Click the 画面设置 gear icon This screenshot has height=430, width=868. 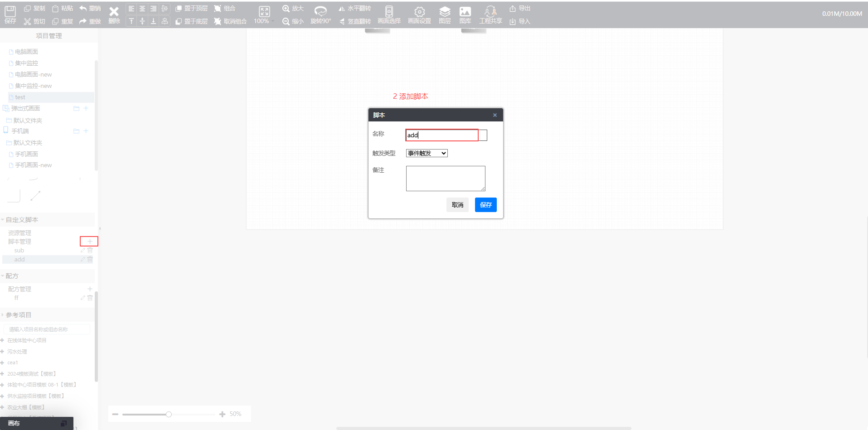419,12
